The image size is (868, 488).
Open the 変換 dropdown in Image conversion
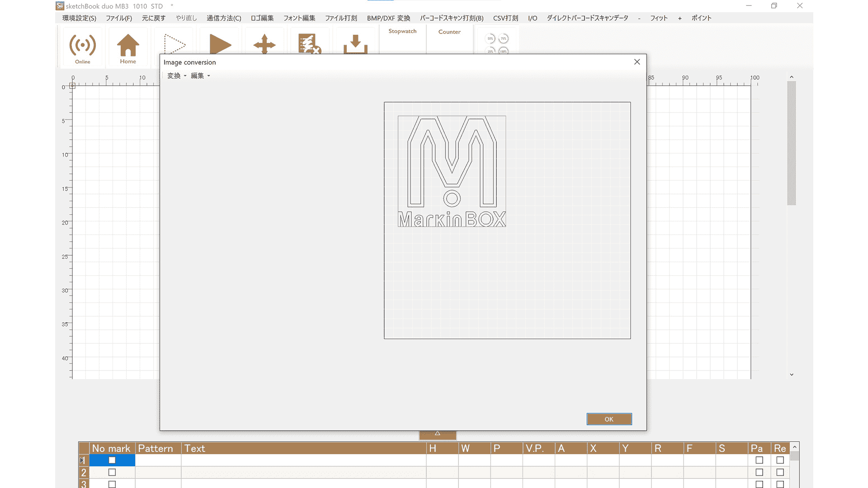click(177, 76)
